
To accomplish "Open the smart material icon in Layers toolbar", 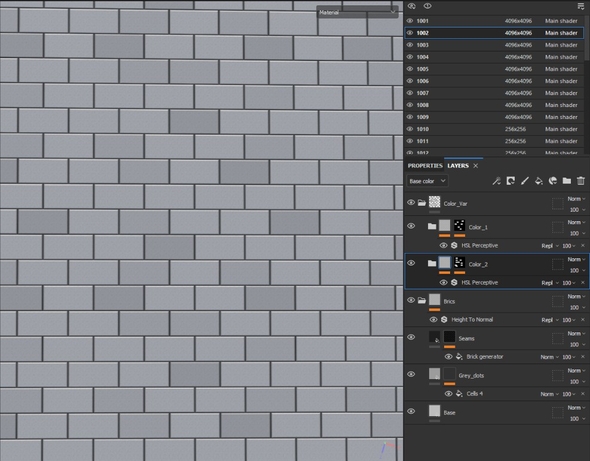I will (x=553, y=181).
